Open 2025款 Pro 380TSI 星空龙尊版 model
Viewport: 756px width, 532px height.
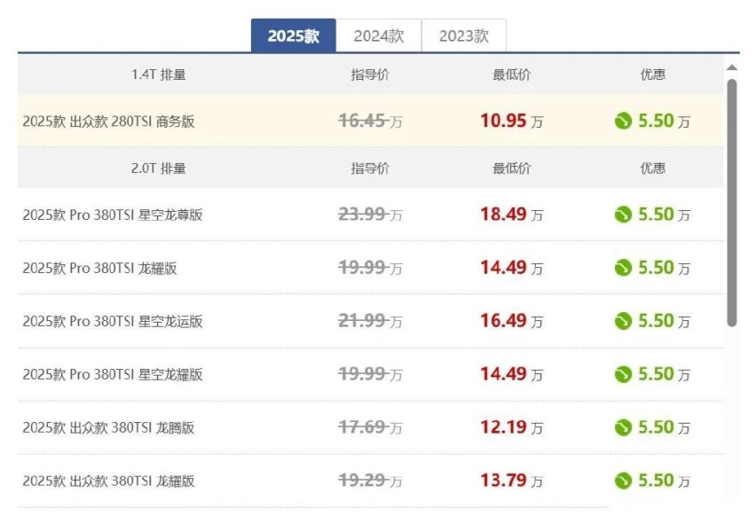113,215
